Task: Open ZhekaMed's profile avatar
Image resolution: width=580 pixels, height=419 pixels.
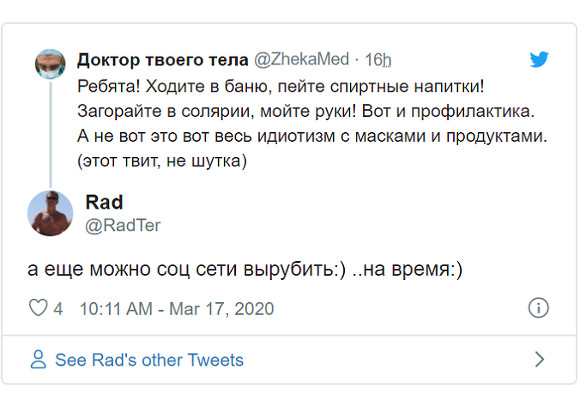Action: pyautogui.click(x=50, y=64)
